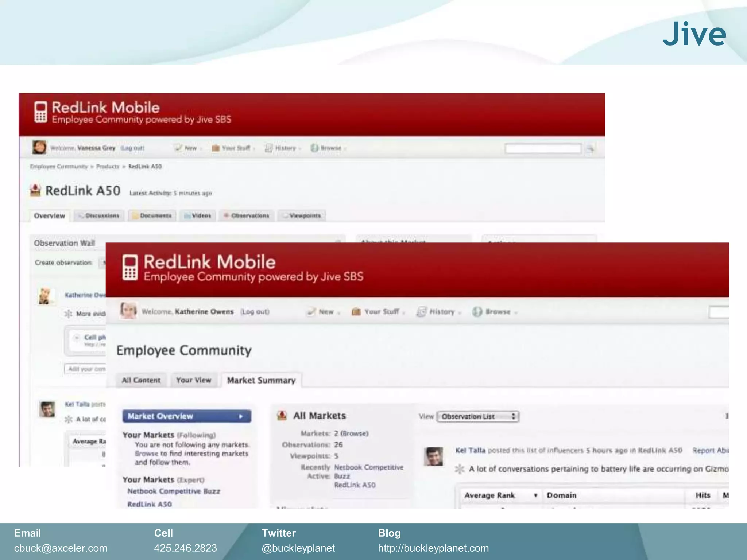
Task: Open Products breadcrumb link
Action: click(108, 166)
